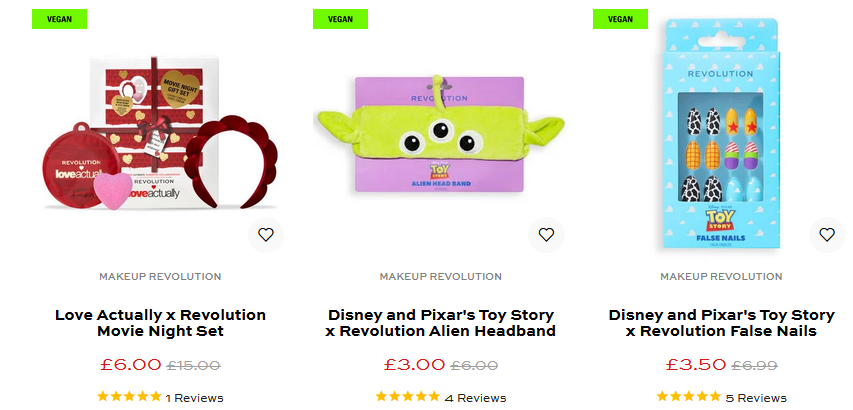Click VEGAN badge above False Nails

click(x=620, y=19)
